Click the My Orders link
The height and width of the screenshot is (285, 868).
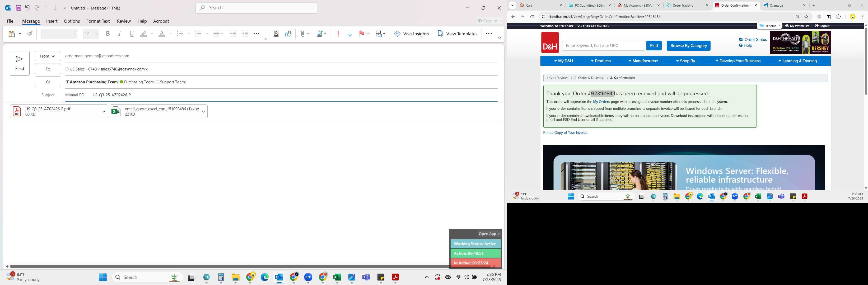tap(601, 102)
